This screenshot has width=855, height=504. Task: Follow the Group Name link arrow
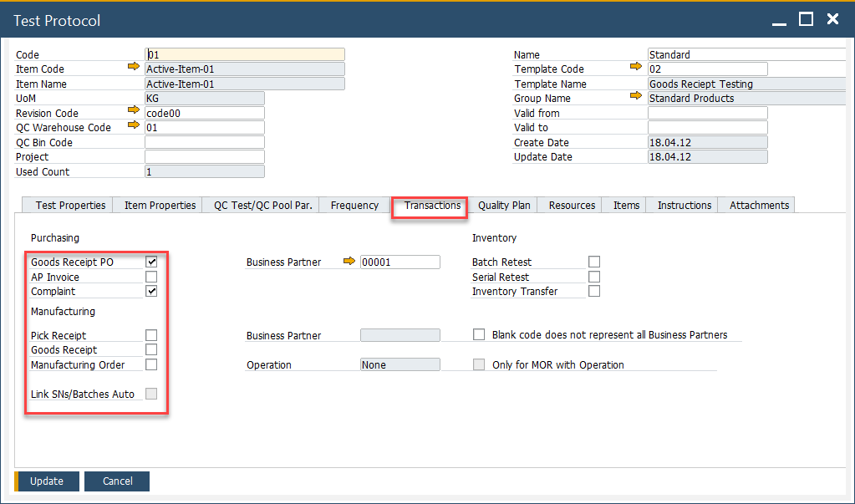pos(637,98)
